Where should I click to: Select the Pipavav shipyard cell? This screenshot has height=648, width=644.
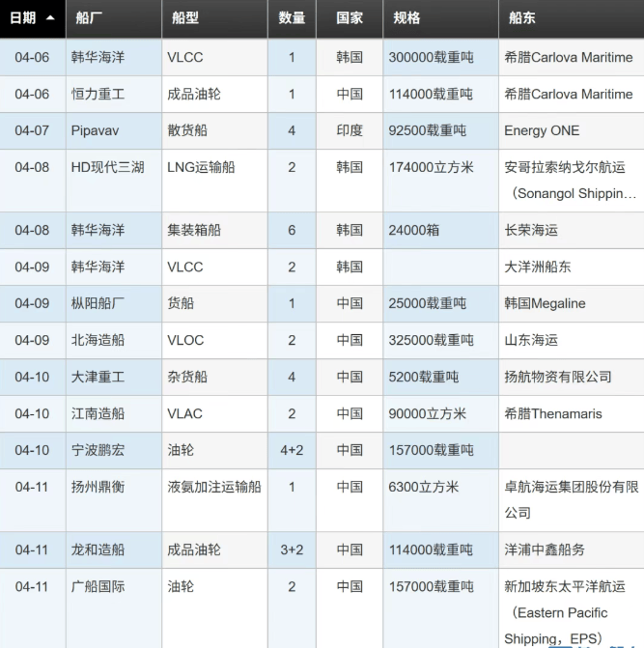point(95,130)
